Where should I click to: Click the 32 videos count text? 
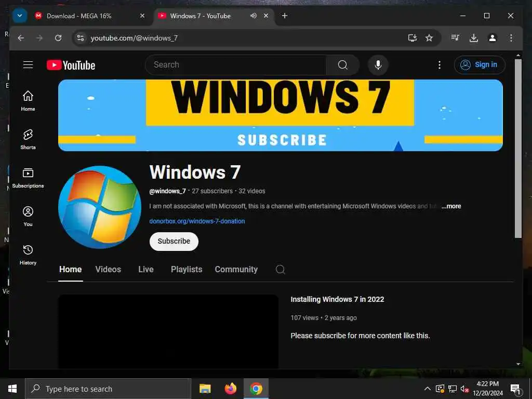[x=252, y=191]
